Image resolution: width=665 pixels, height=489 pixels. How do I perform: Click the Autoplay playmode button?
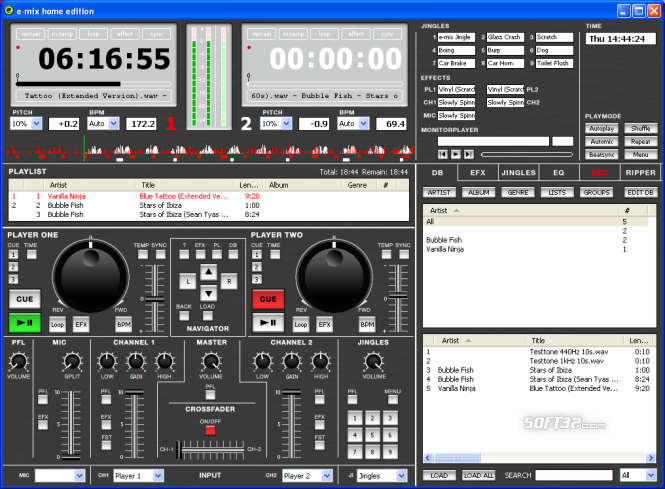point(601,129)
